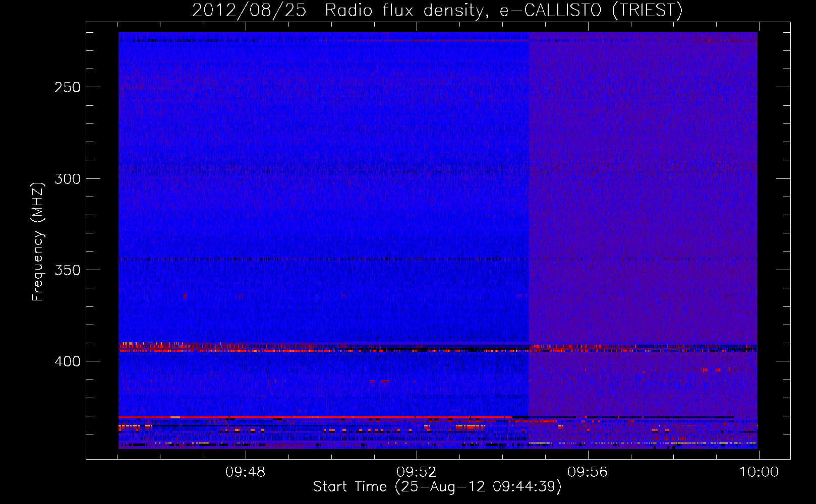816x504 pixels.
Task: Click the 09:56 time tick label
Action: tap(588, 472)
